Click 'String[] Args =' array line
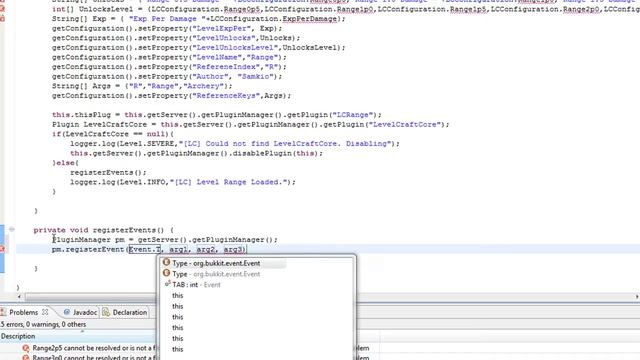The width and height of the screenshot is (640, 360). coord(142,86)
